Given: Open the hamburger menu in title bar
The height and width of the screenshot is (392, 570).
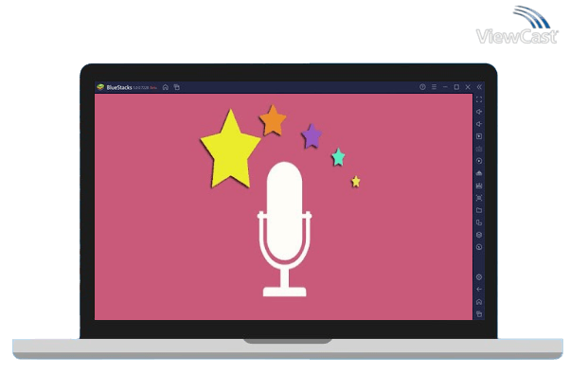Looking at the screenshot, I should [434, 87].
